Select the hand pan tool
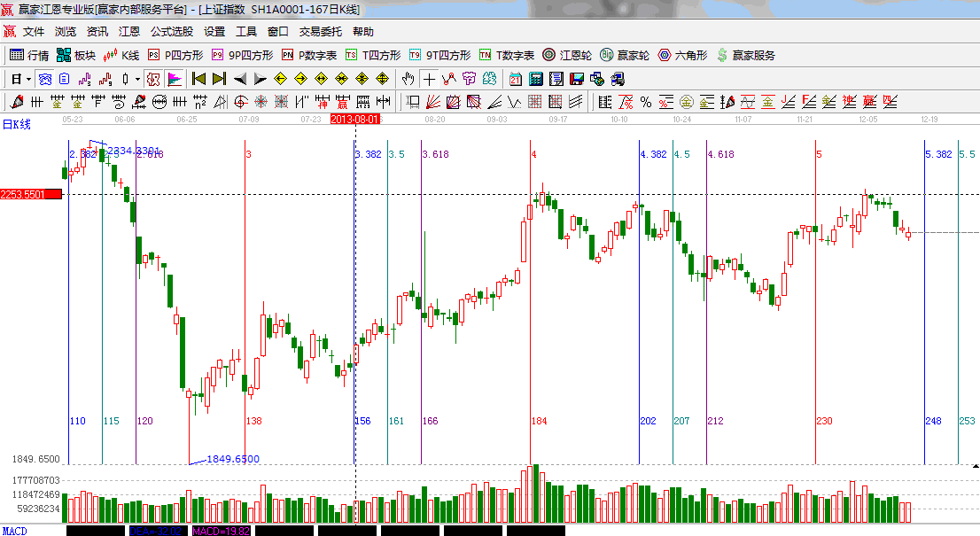Screen dimensions: 980x536 (x=408, y=79)
